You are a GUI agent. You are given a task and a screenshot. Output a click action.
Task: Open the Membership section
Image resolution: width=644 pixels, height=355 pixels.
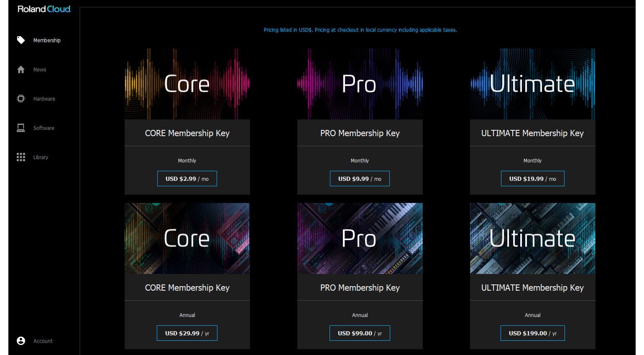(47, 41)
